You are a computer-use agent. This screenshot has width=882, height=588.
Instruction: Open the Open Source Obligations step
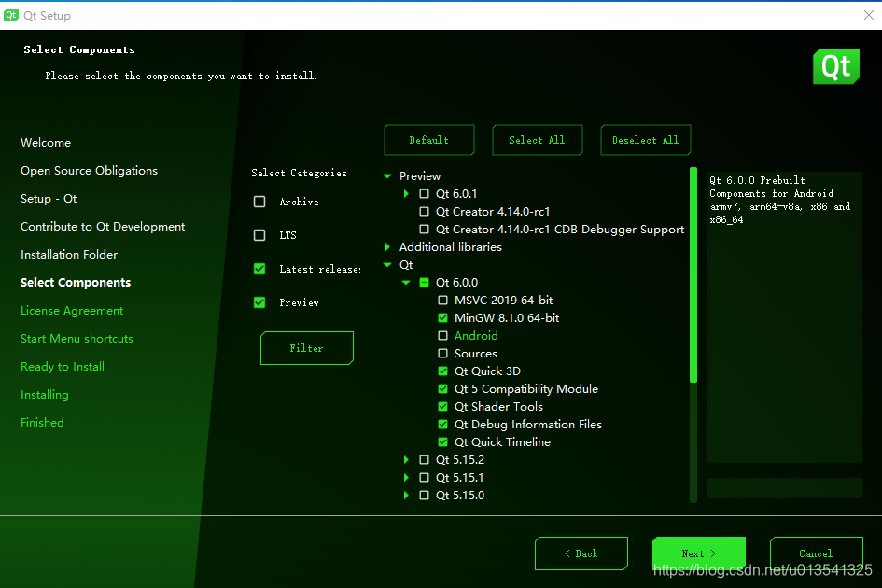pyautogui.click(x=89, y=171)
